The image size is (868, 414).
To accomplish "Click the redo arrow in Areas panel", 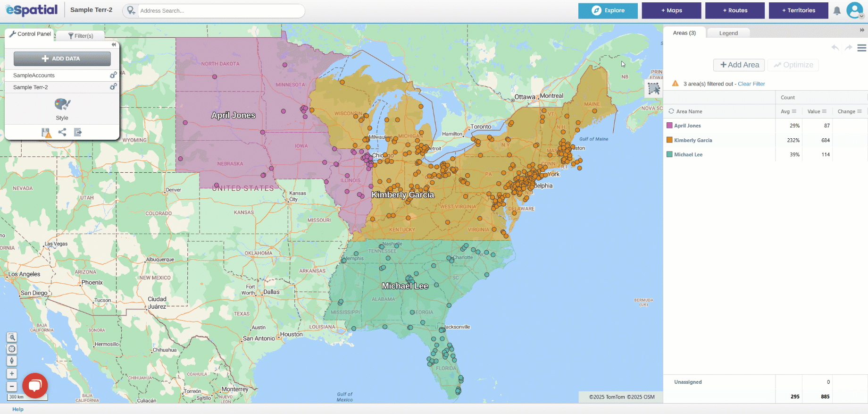I will tap(848, 48).
